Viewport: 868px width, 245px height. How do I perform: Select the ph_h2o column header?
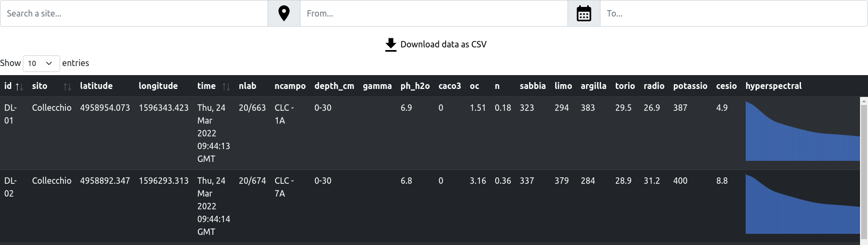[x=415, y=86]
